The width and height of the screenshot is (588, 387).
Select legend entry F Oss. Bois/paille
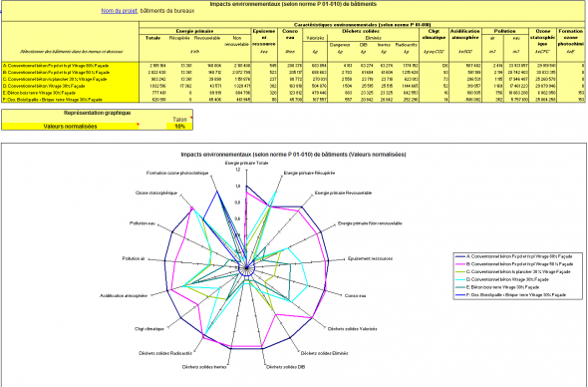tap(510, 295)
